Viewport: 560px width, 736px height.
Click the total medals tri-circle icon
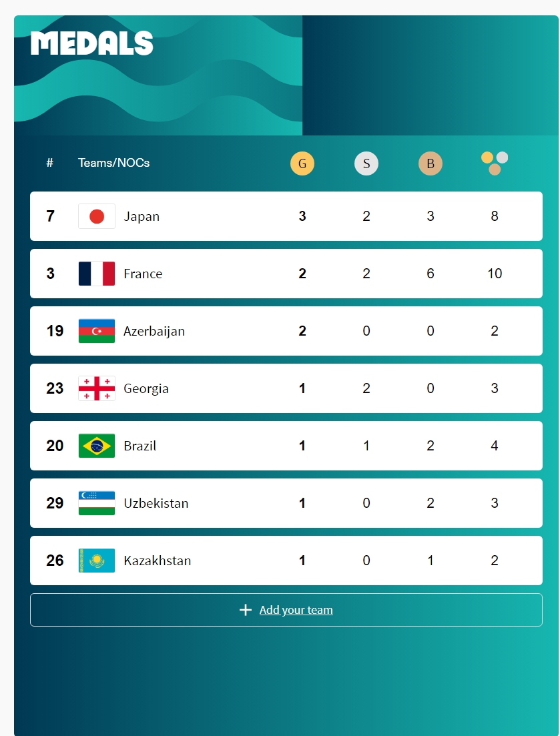[x=495, y=163]
